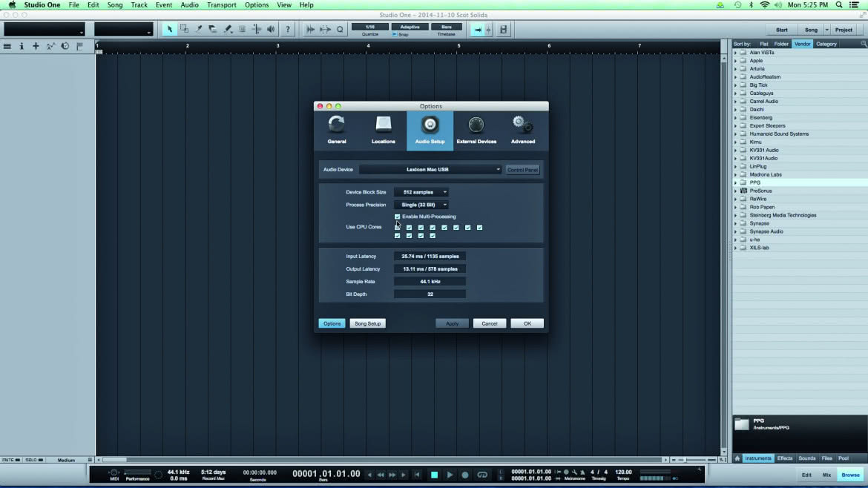Uncheck the last CPU core in the first row
868x488 pixels.
tap(479, 228)
